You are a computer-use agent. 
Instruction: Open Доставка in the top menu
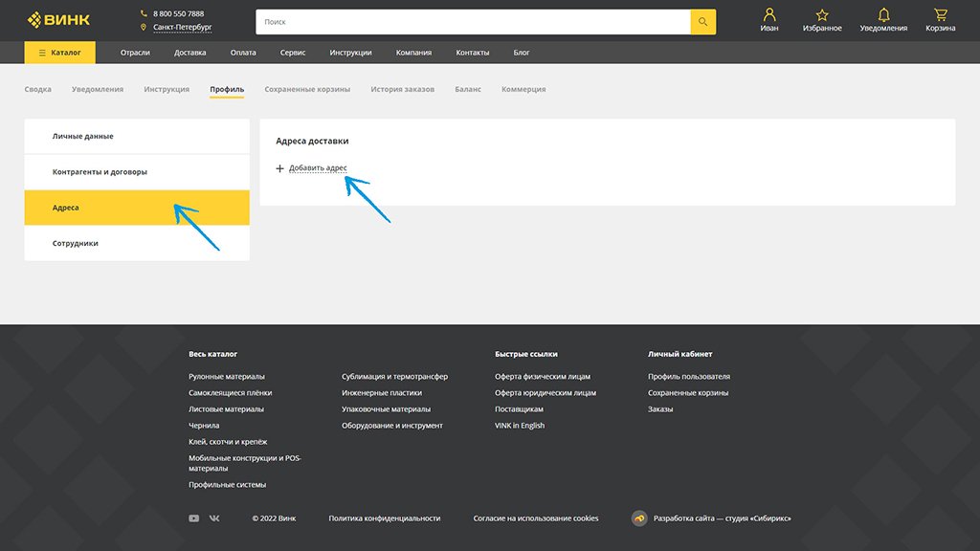pyautogui.click(x=190, y=53)
